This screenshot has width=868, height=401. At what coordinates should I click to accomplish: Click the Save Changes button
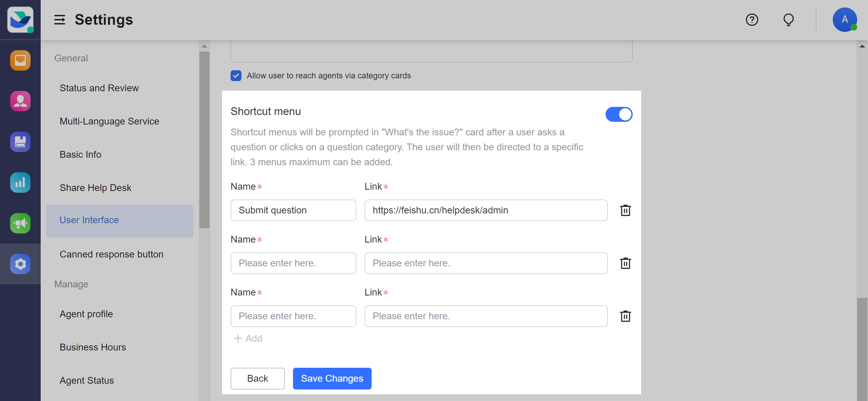[332, 378]
